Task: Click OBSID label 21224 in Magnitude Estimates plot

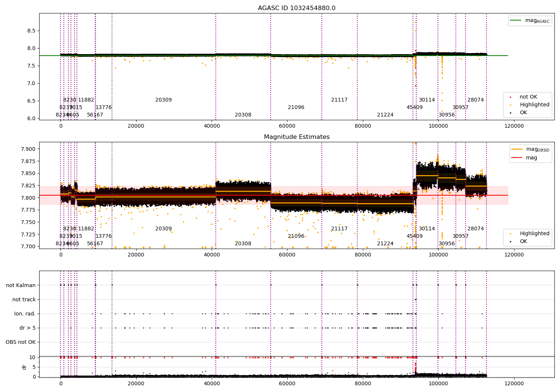Action: [385, 244]
